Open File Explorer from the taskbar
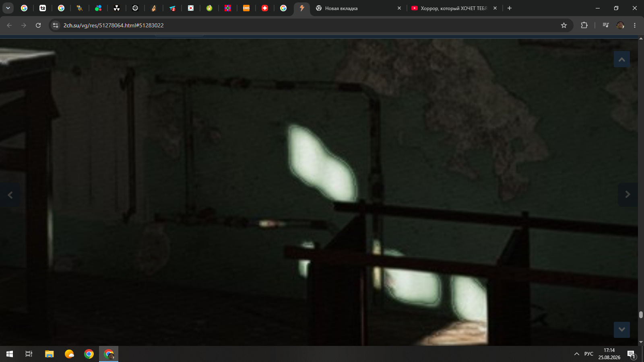This screenshot has height=362, width=644. click(49, 354)
